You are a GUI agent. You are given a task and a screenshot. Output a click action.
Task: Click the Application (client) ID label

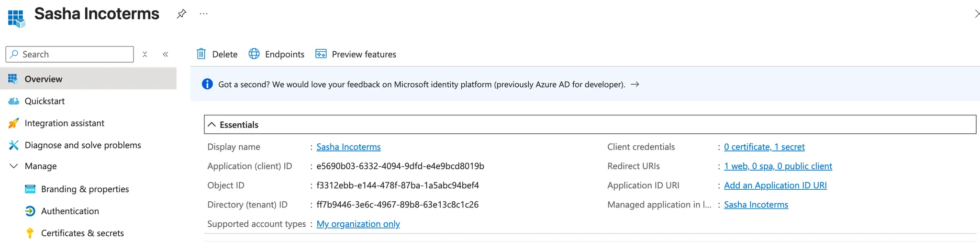[x=249, y=166]
